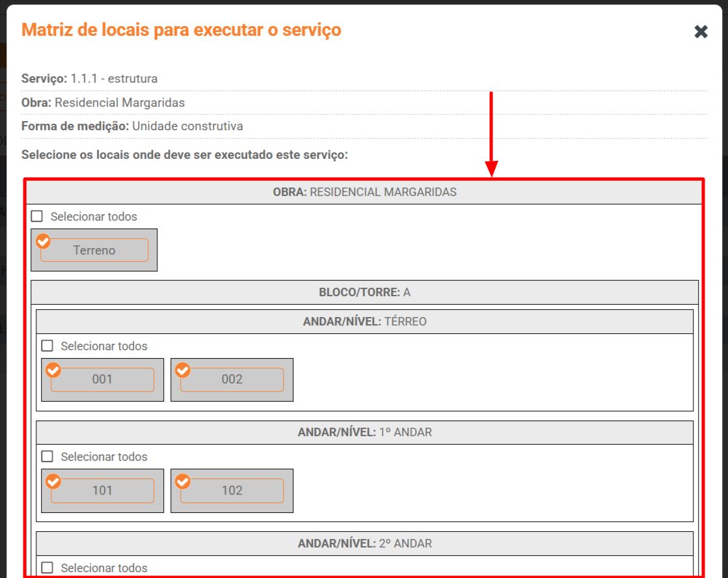Deselect the unit 001 location label

[103, 380]
